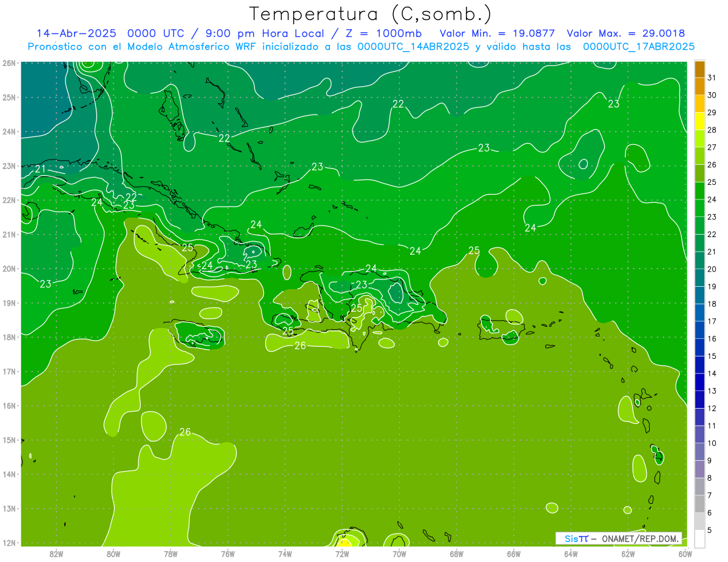
Task: Click 'Valor Min. = 19.0877' text
Action: [497, 33]
